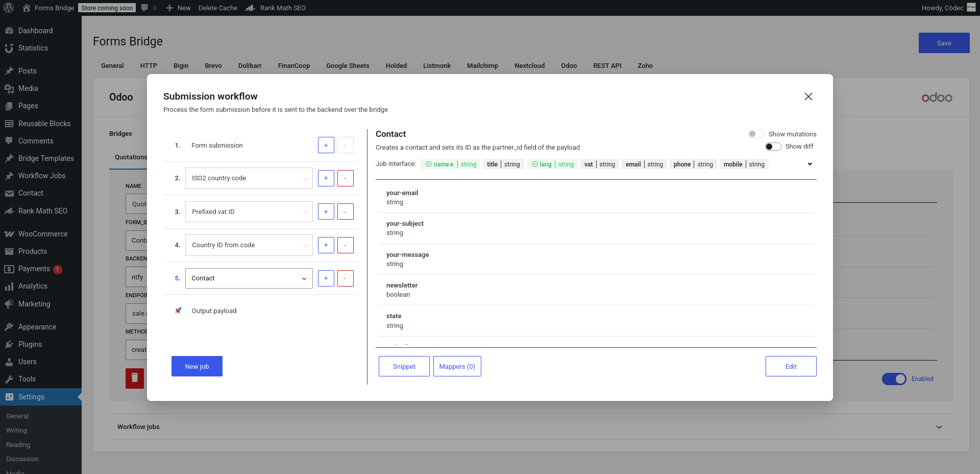
Task: Switch to the Google Sheets tab
Action: [348, 66]
